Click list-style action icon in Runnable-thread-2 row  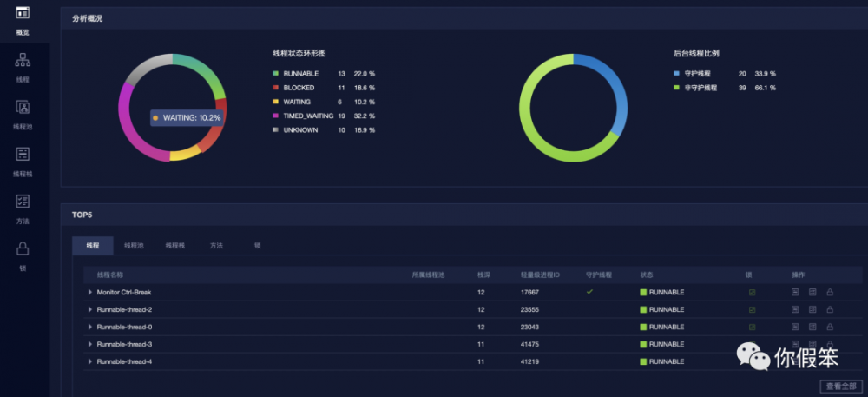(x=812, y=309)
